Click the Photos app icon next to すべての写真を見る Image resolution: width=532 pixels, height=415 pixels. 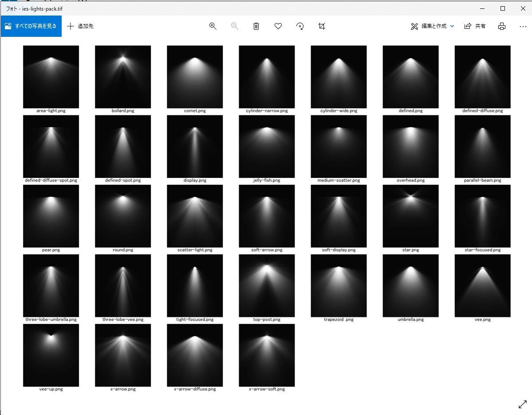coord(8,26)
